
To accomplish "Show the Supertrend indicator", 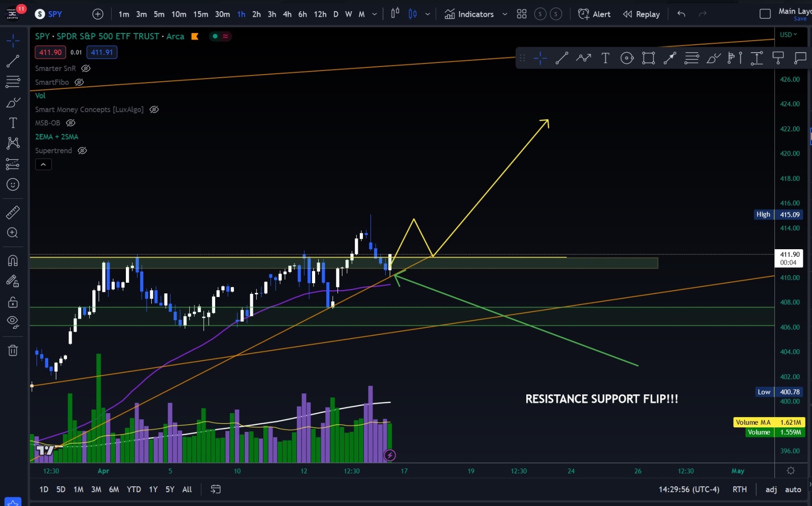I will 82,151.
